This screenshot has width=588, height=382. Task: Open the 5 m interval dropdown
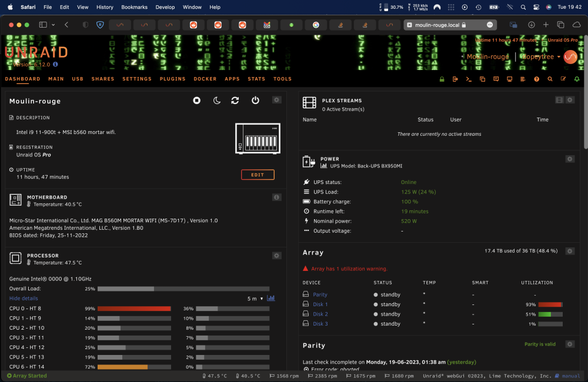(255, 299)
